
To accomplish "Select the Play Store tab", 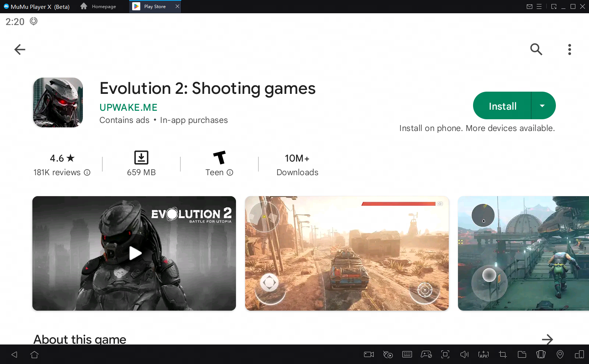I will 152,6.
